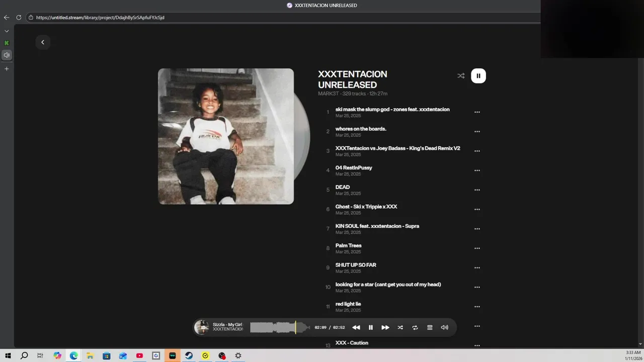Open File Explorer from taskbar
The width and height of the screenshot is (644, 362).
point(90,355)
